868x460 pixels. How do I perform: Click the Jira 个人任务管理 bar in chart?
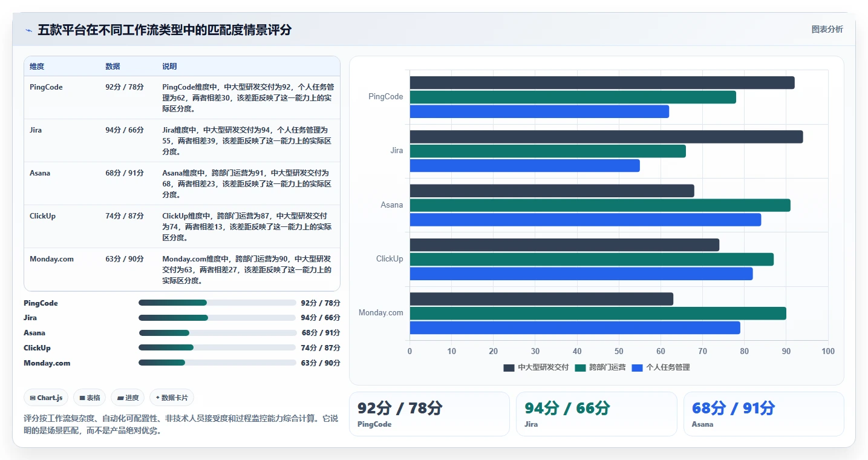(524, 165)
